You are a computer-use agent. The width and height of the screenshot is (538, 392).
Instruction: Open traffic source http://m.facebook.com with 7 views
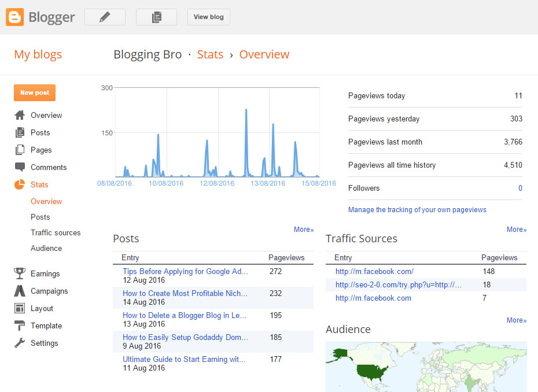pyautogui.click(x=373, y=298)
